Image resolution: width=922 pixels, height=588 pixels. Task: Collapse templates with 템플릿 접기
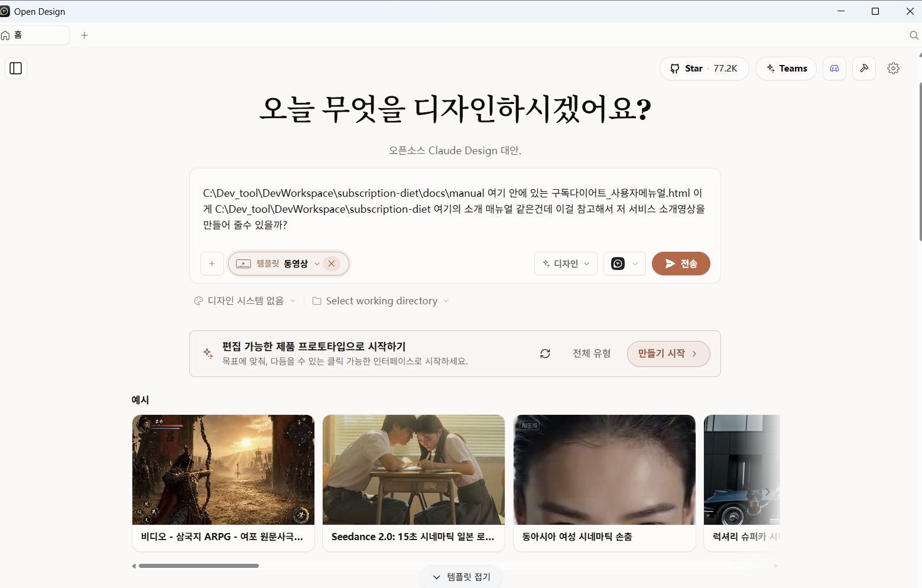[x=461, y=577]
